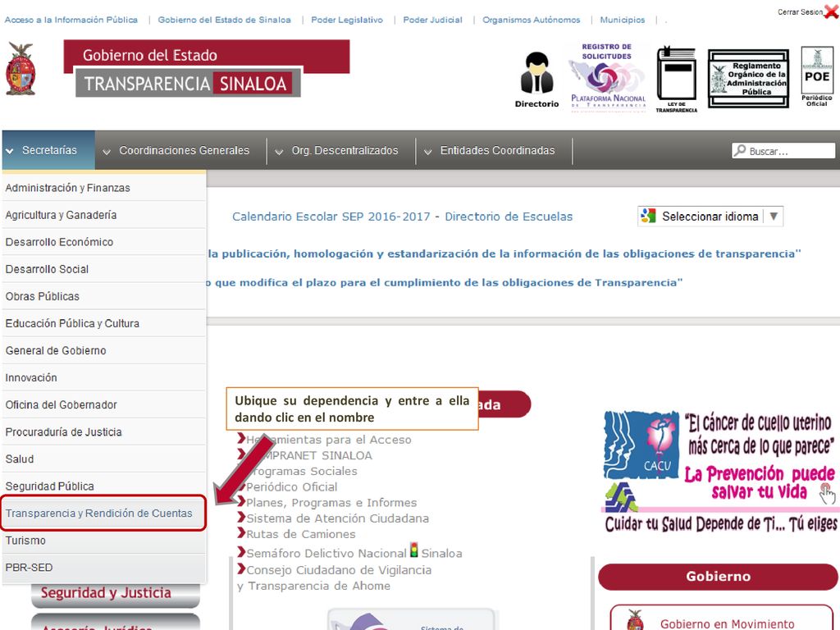Image resolution: width=840 pixels, height=630 pixels.
Task: Open Municipios top link
Action: 622,20
